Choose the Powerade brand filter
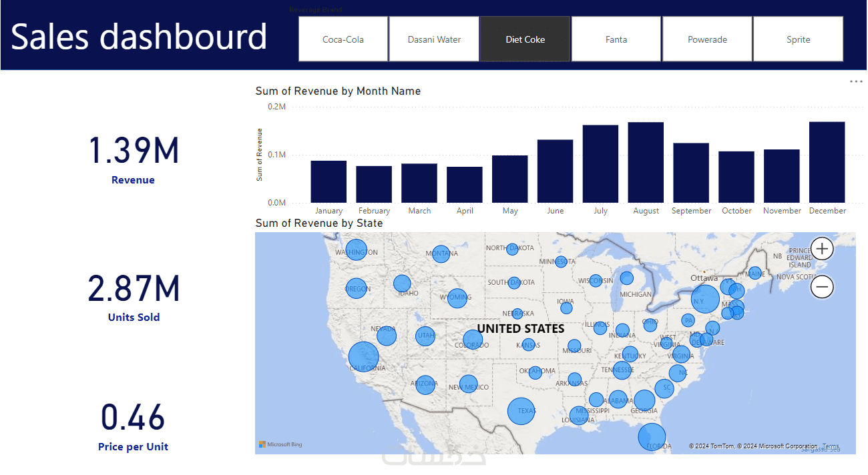868x475 pixels. click(707, 39)
